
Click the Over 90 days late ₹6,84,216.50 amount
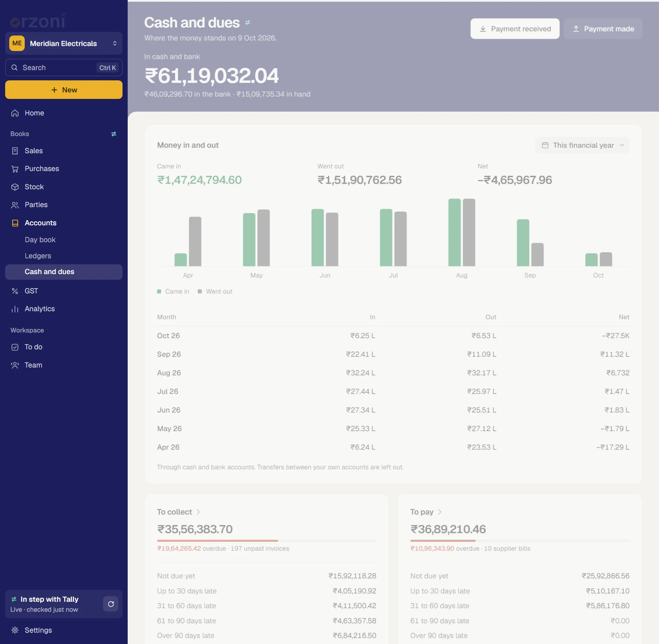click(355, 635)
